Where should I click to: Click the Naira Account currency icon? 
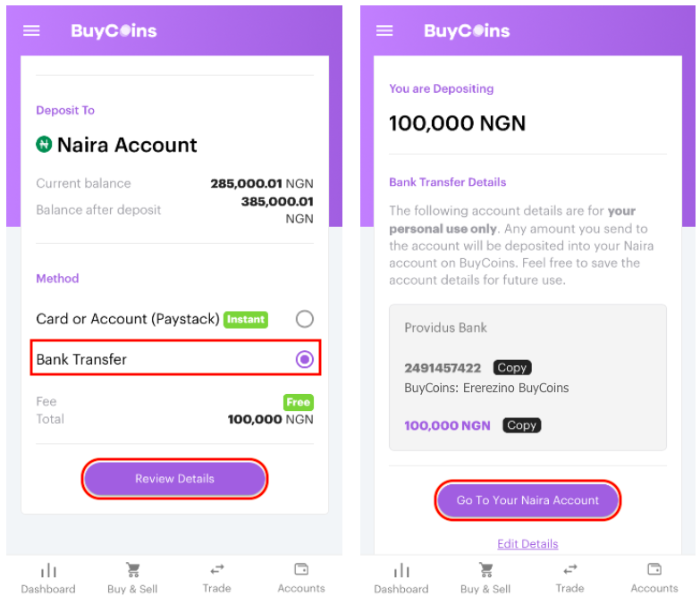pyautogui.click(x=44, y=144)
